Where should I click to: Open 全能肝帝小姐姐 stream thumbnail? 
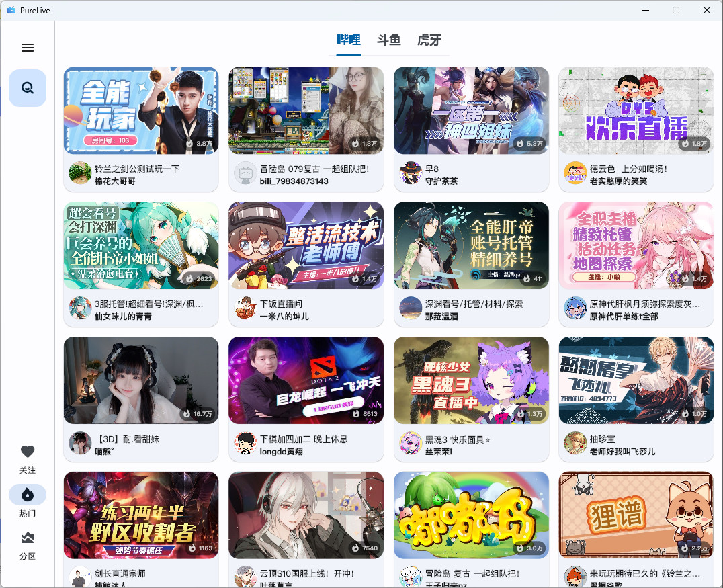click(141, 245)
